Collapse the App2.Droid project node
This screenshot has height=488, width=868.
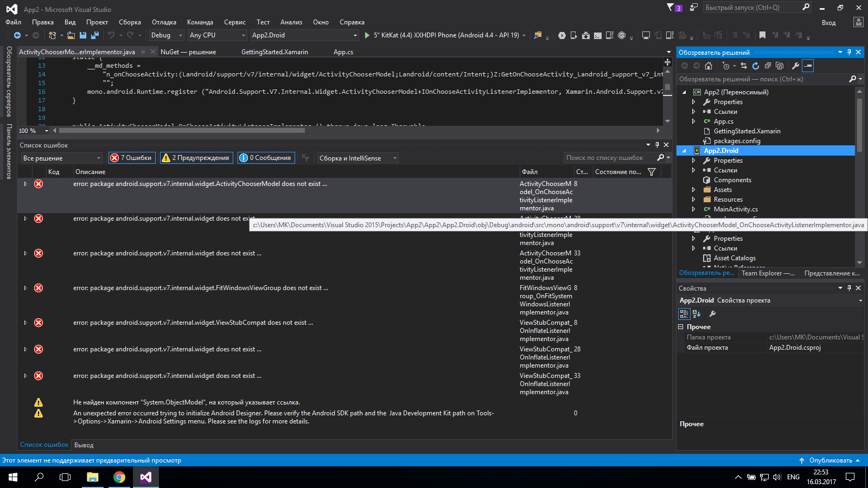pos(684,151)
